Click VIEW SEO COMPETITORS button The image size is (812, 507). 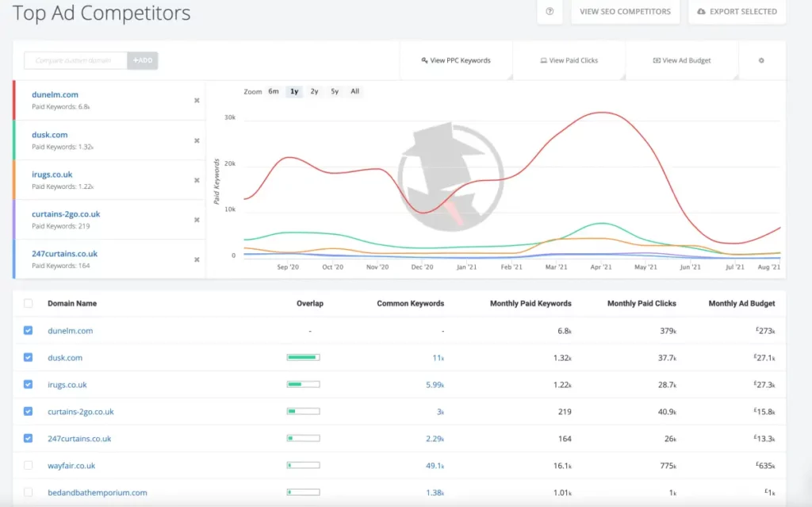[625, 11]
